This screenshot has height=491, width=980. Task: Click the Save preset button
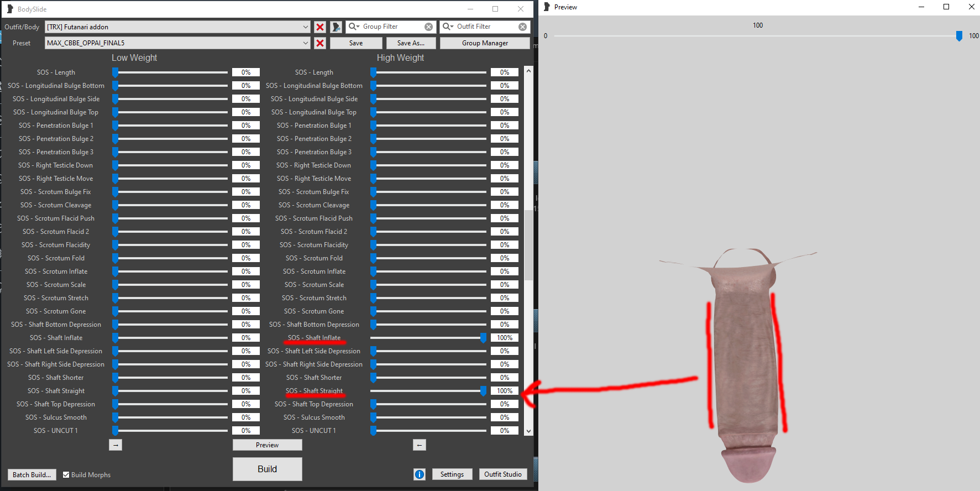tap(356, 43)
